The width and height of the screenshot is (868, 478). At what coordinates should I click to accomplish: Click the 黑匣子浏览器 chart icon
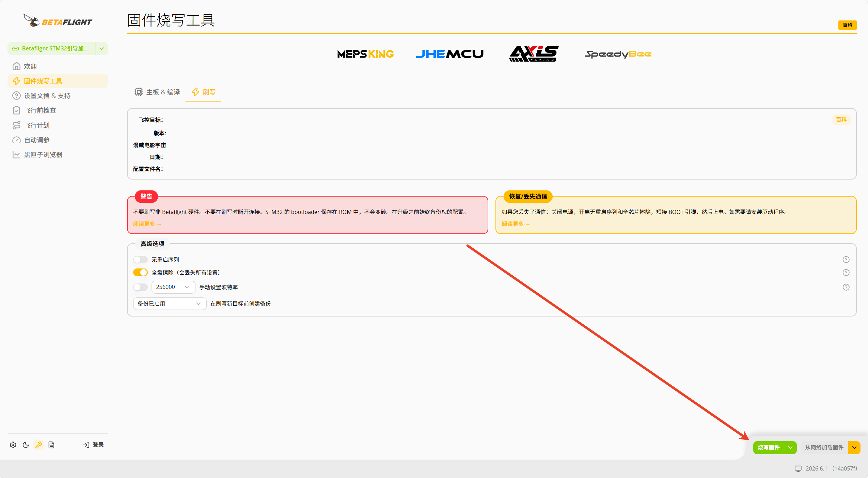pos(16,155)
